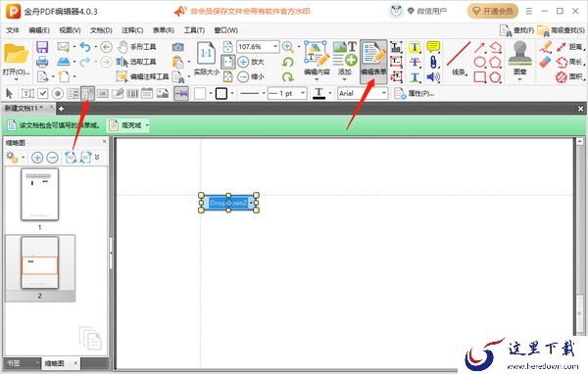Open the 编辑(E) menu
The width and height of the screenshot is (588, 374).
[x=39, y=30]
